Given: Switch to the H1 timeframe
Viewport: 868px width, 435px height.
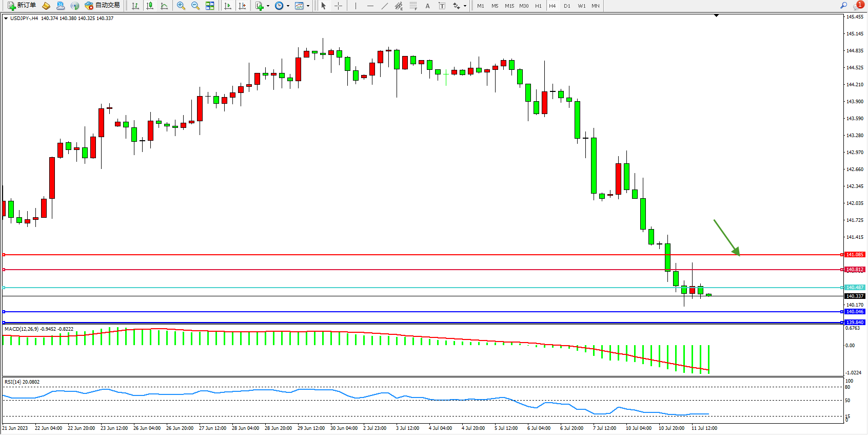Looking at the screenshot, I should (538, 6).
